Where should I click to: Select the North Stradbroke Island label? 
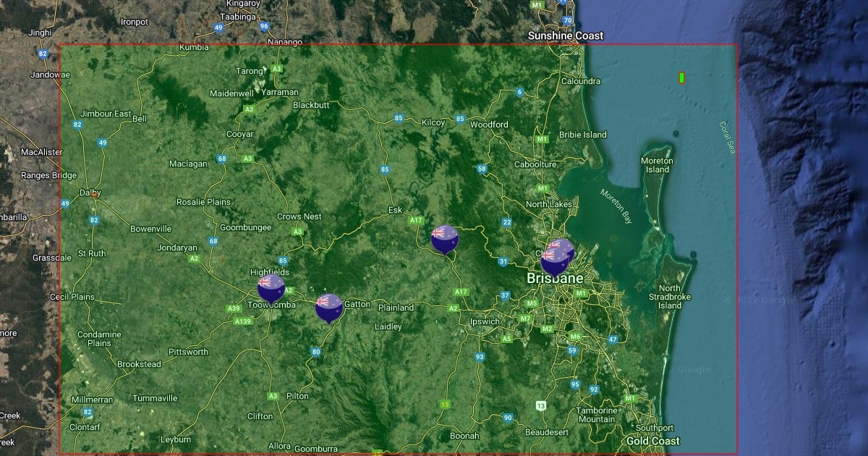click(x=669, y=297)
